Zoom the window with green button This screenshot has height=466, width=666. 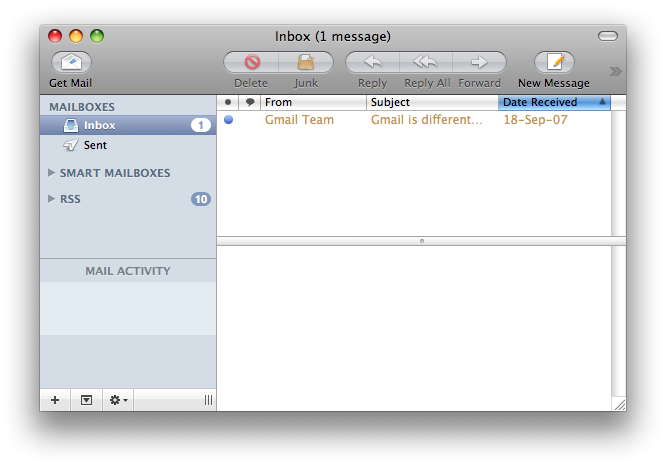(97, 36)
